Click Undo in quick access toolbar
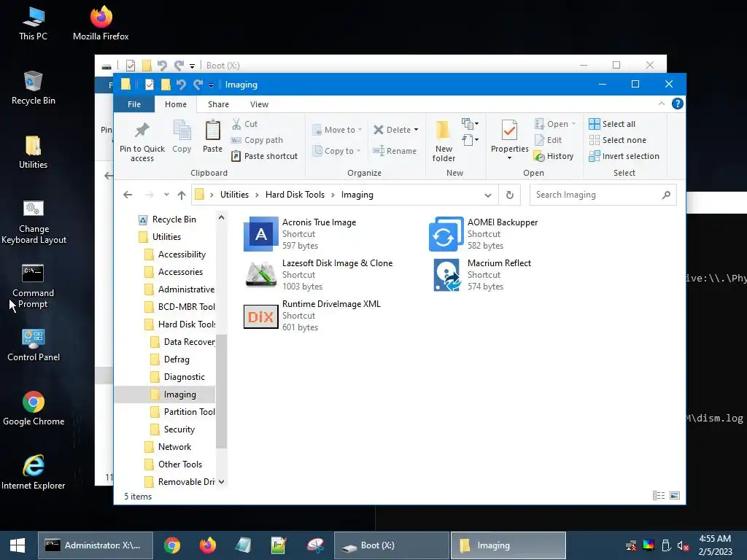Screen dimensions: 747x560 click(x=181, y=85)
